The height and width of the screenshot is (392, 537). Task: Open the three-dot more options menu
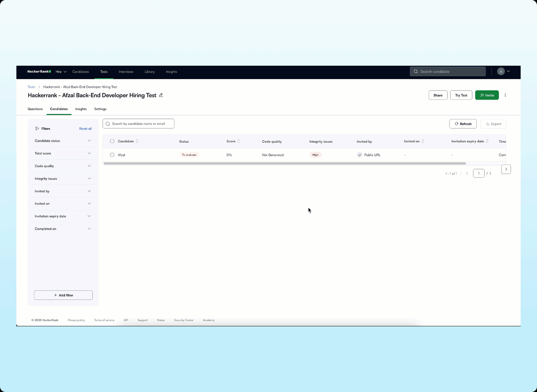[505, 95]
